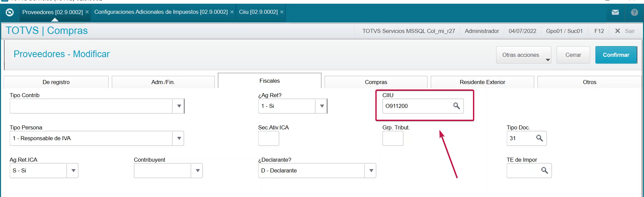644x197 pixels.
Task: Click the TOTVS logo icon
Action: pos(10,12)
